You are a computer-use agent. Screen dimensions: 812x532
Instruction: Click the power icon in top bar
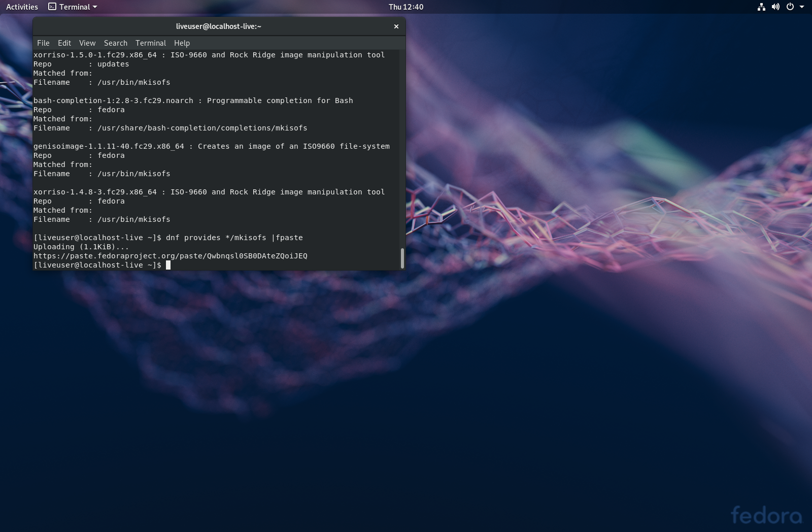coord(790,7)
